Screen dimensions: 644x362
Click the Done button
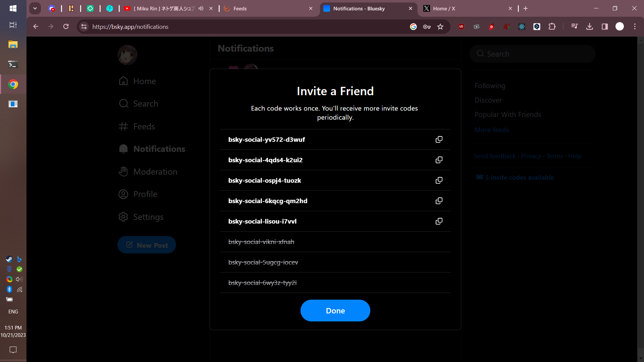(335, 311)
